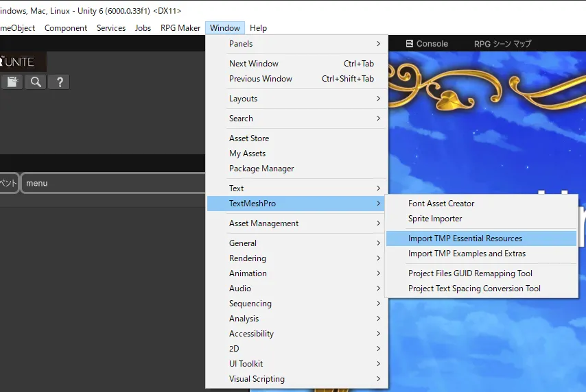Open Font Asset Creator from TextMeshPro submenu
The image size is (586, 392).
pos(441,204)
